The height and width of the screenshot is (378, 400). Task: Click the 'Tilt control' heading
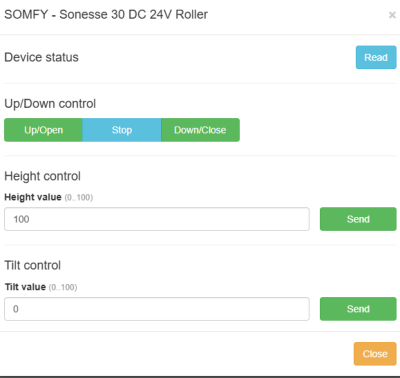point(32,265)
